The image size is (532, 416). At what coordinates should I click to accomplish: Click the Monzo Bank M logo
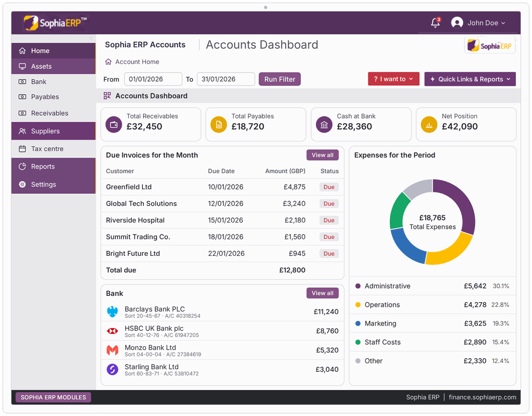[x=112, y=350]
